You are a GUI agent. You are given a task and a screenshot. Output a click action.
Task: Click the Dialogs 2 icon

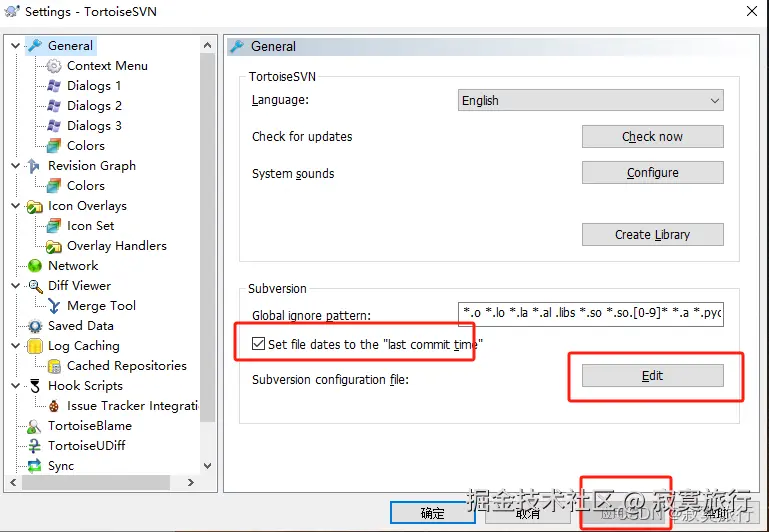click(54, 106)
